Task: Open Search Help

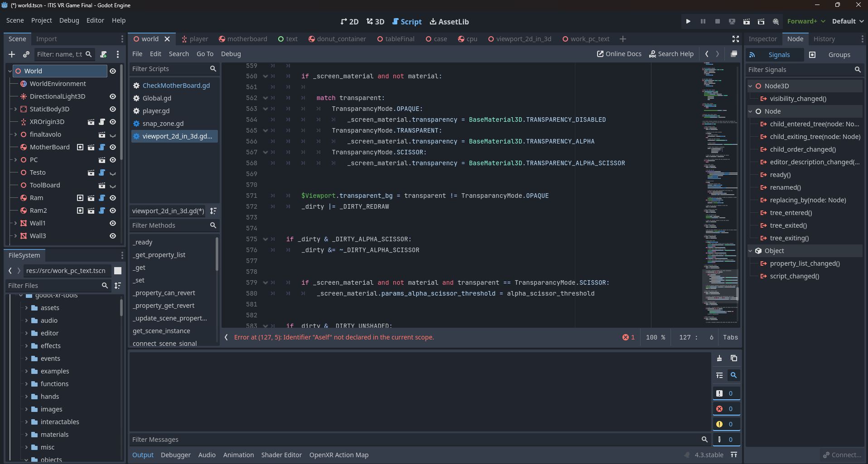Action: click(671, 54)
